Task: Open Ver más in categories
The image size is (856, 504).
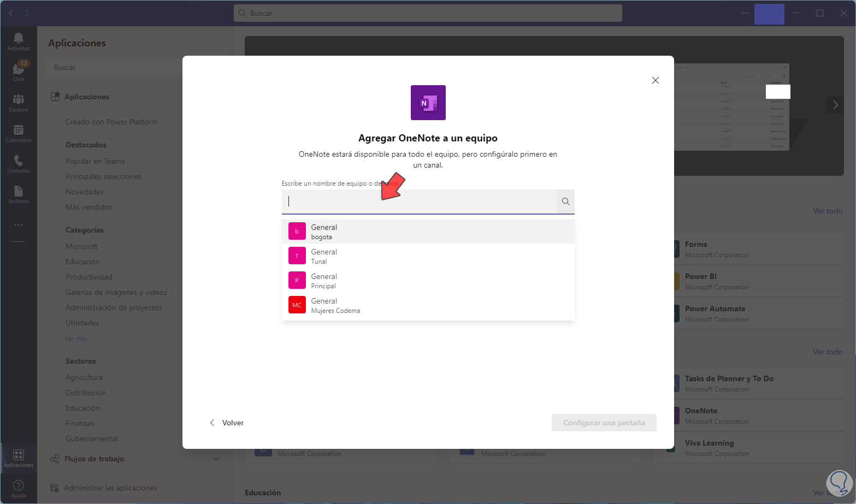Action: 76,339
